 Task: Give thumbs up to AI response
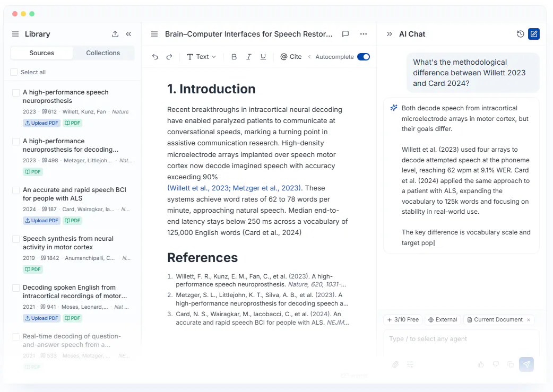(481, 364)
